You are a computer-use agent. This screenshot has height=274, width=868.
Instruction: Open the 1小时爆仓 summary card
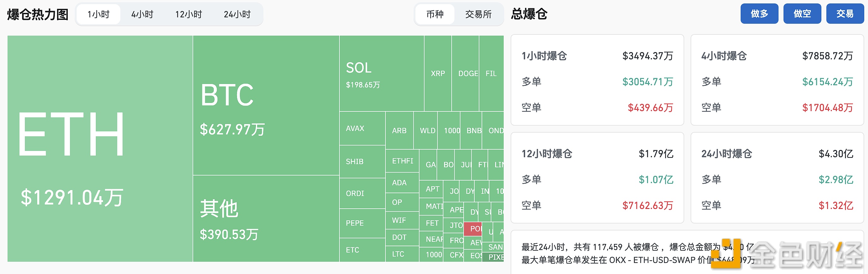tap(597, 80)
